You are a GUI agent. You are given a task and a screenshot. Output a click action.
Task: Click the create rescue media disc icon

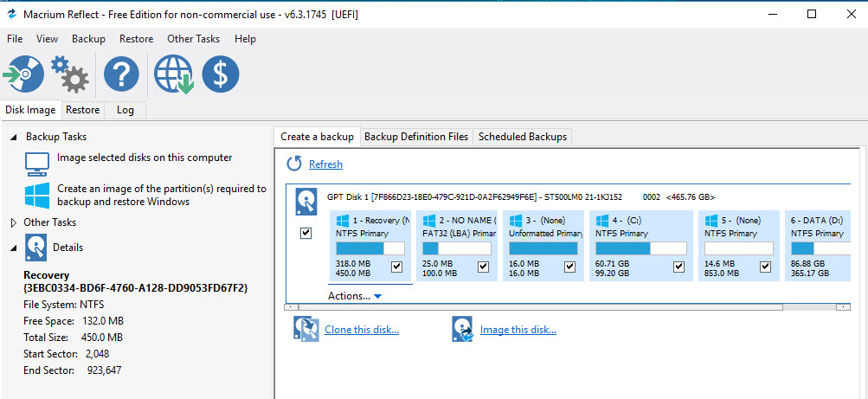(23, 74)
